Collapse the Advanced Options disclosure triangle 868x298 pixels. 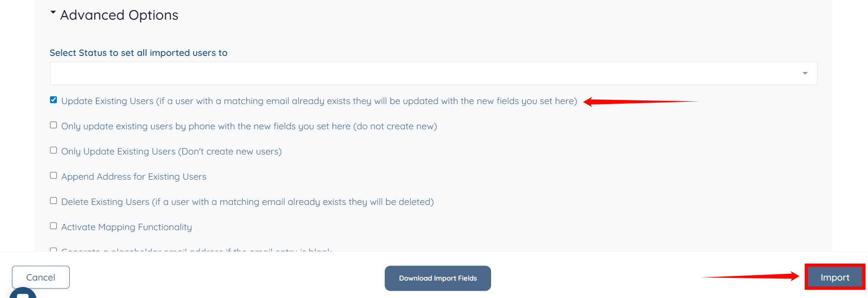(x=53, y=13)
